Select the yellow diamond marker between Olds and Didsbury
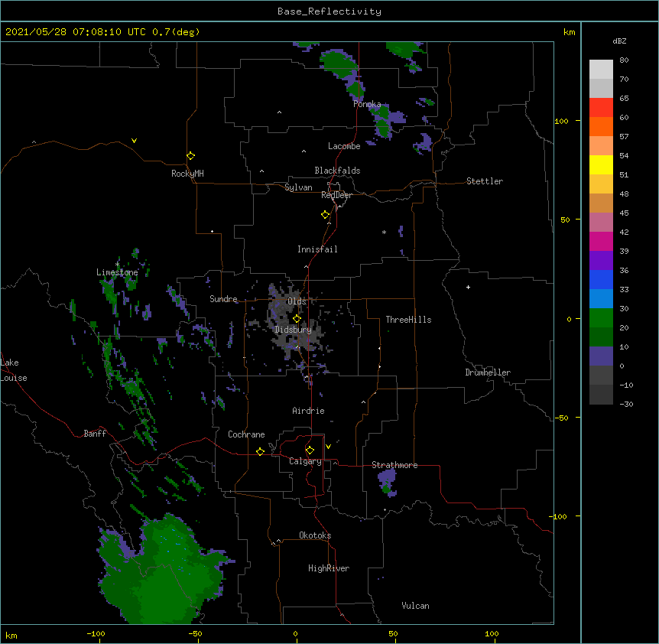This screenshot has height=644, width=659. tap(297, 319)
